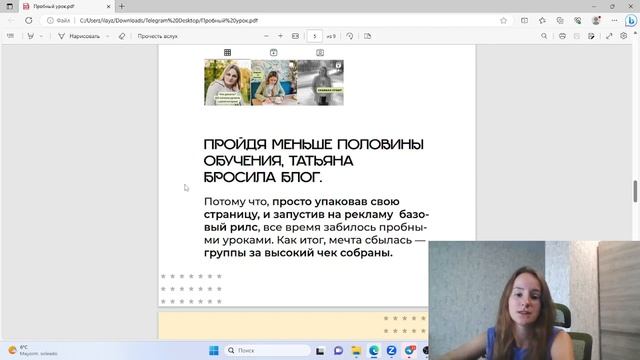640x360 pixels.
Task: Search within the PDF
Action: coord(544,36)
